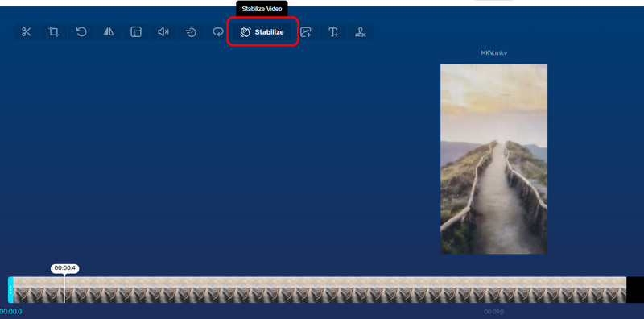Click the Stabilize button

point(262,32)
